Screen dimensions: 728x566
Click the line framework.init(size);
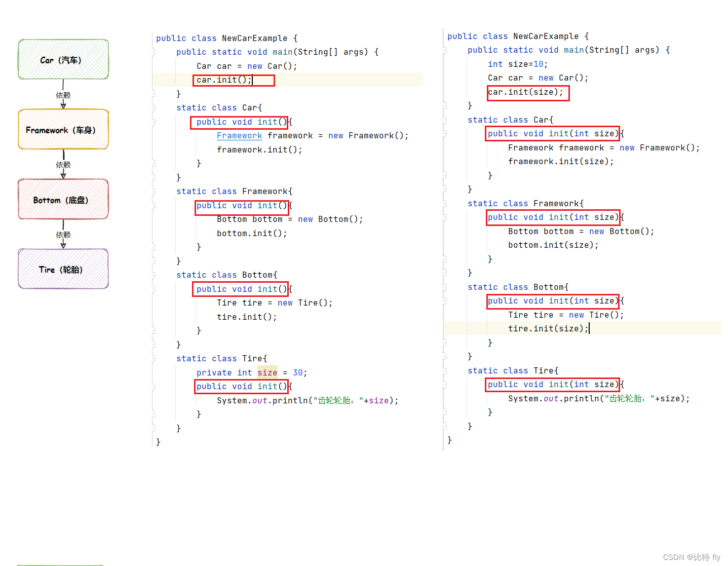tap(561, 162)
